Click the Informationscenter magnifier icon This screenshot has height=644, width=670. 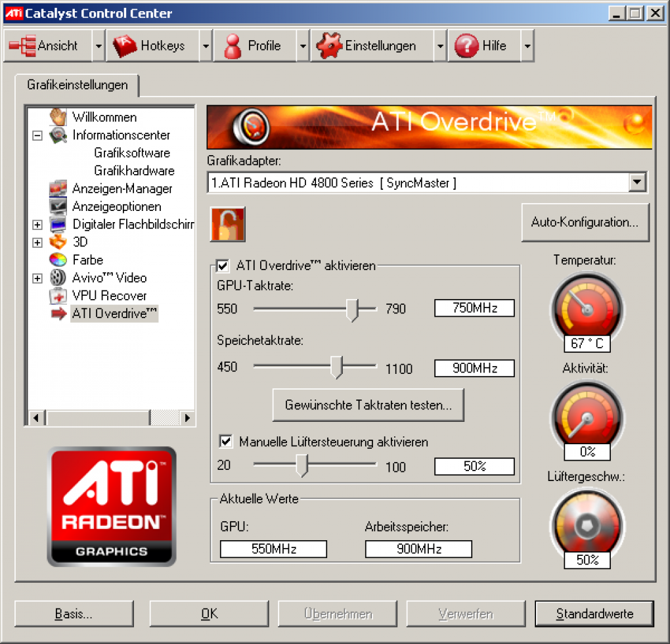(x=58, y=135)
